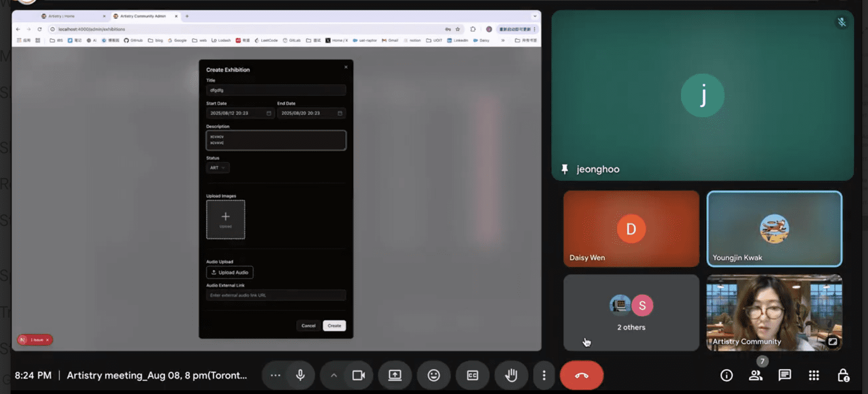Image resolution: width=868 pixels, height=394 pixels.
Task: Expand audio video settings chevron
Action: 334,375
